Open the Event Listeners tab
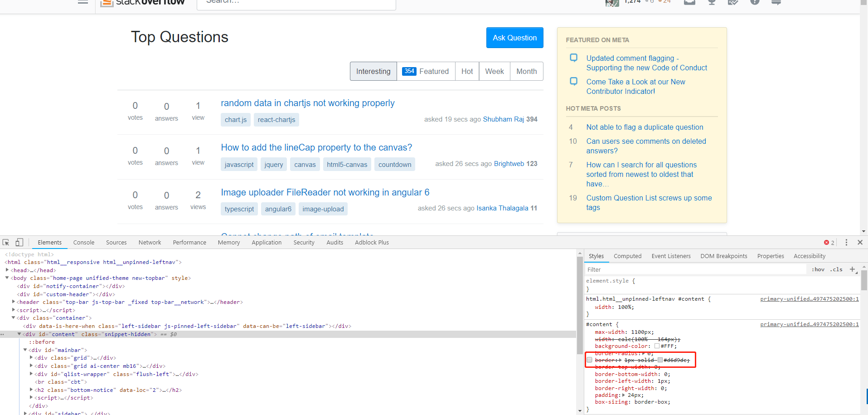Viewport: 868px width, 415px height. pyautogui.click(x=671, y=256)
